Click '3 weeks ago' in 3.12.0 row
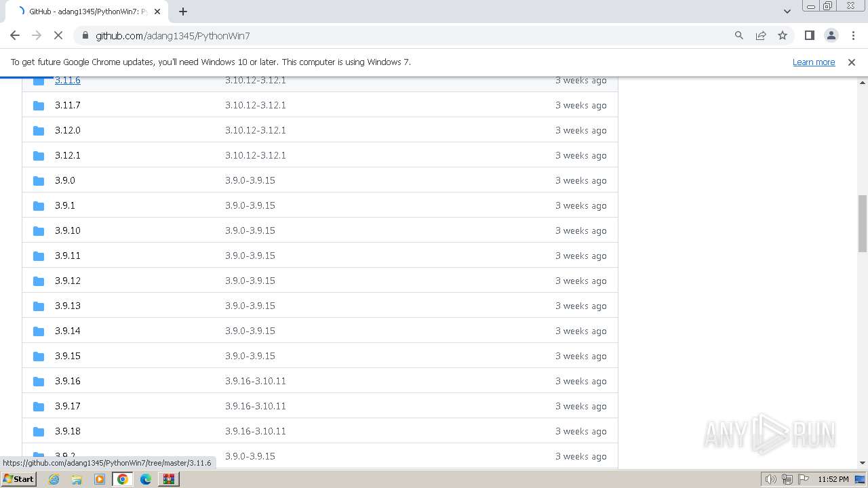Image resolution: width=868 pixels, height=488 pixels. click(x=581, y=130)
